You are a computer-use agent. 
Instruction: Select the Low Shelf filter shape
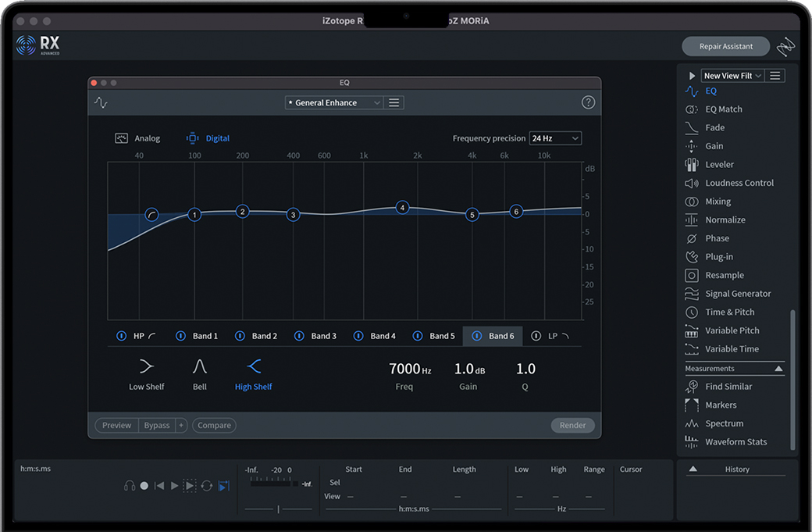pos(146,366)
